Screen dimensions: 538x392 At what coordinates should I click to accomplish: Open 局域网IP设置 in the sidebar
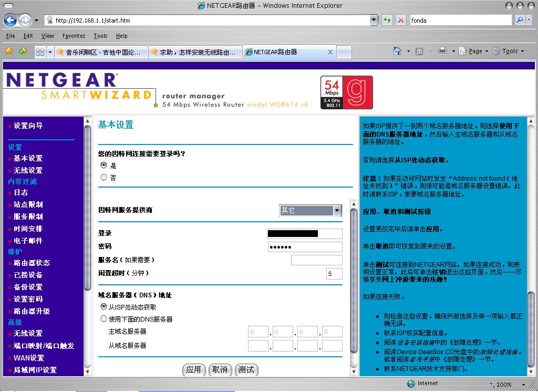35,370
